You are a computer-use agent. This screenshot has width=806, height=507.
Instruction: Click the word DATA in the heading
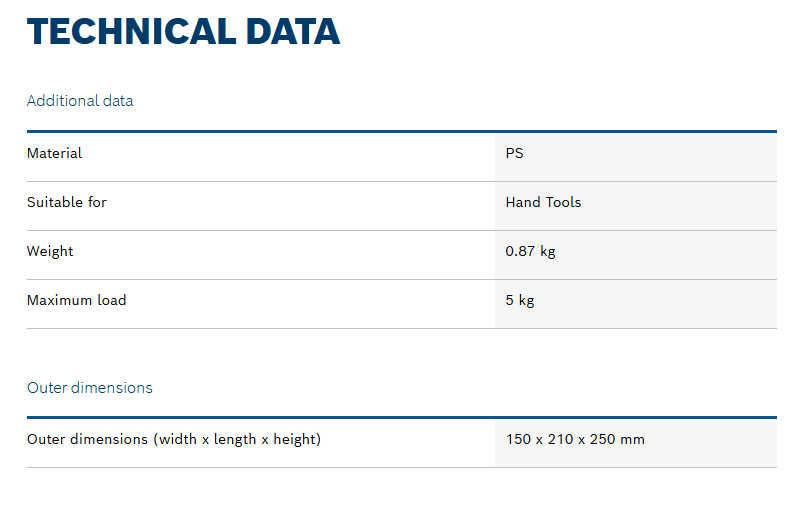[x=293, y=31]
